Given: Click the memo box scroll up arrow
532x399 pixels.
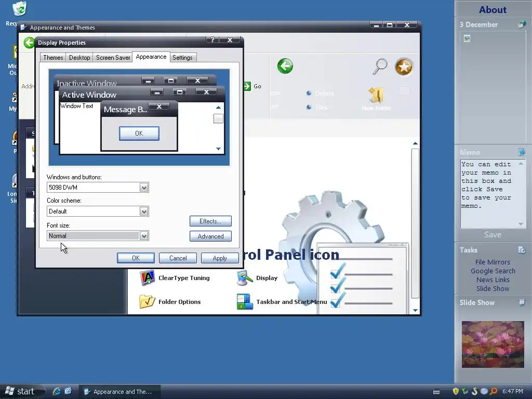Looking at the screenshot, I should 521,164.
